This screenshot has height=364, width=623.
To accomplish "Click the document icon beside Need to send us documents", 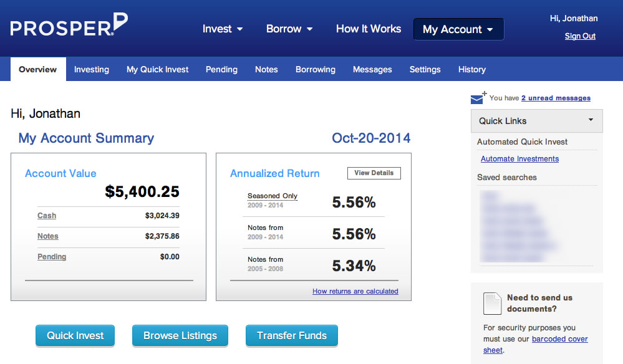I will point(492,304).
